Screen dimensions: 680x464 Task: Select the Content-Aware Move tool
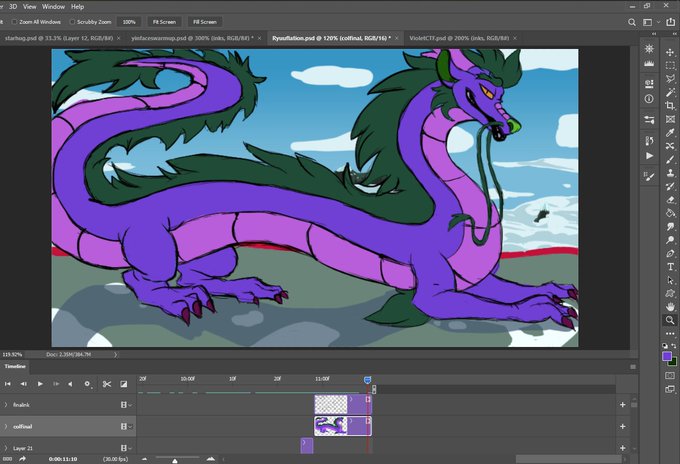coord(670,146)
